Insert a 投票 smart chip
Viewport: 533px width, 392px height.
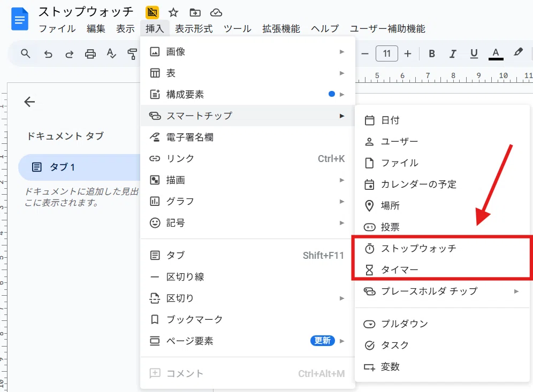click(442, 227)
